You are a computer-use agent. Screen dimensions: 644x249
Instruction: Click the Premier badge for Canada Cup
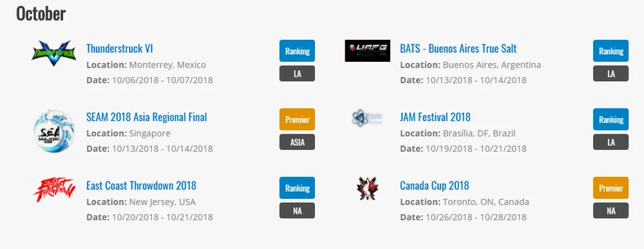[x=611, y=188]
